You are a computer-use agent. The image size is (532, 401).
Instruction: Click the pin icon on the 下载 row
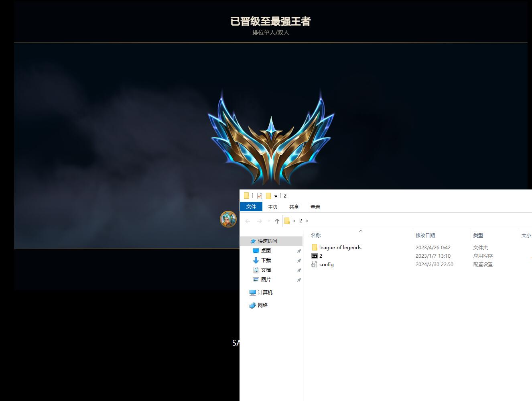point(299,261)
